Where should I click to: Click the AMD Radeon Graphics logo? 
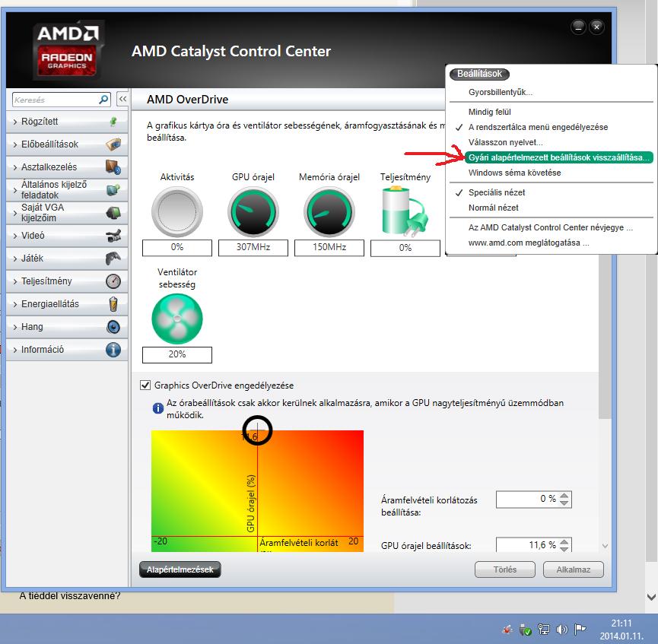pyautogui.click(x=68, y=50)
